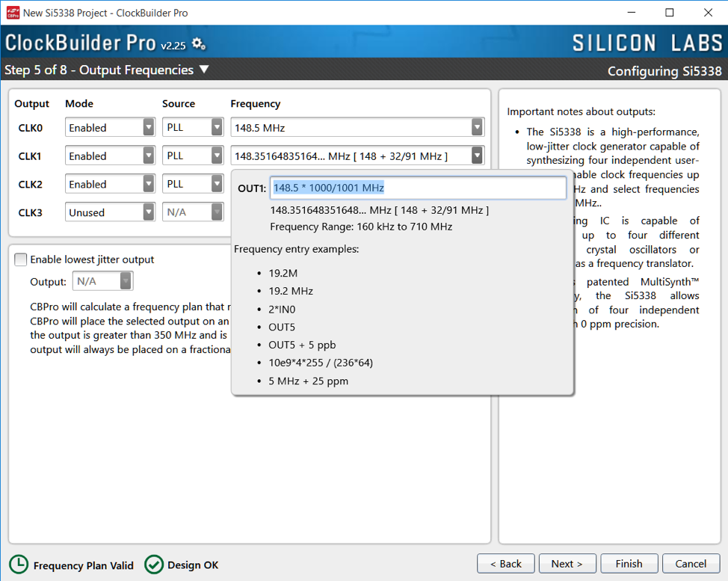Click the 'Frequency' column header
728x581 pixels.
[x=256, y=104]
